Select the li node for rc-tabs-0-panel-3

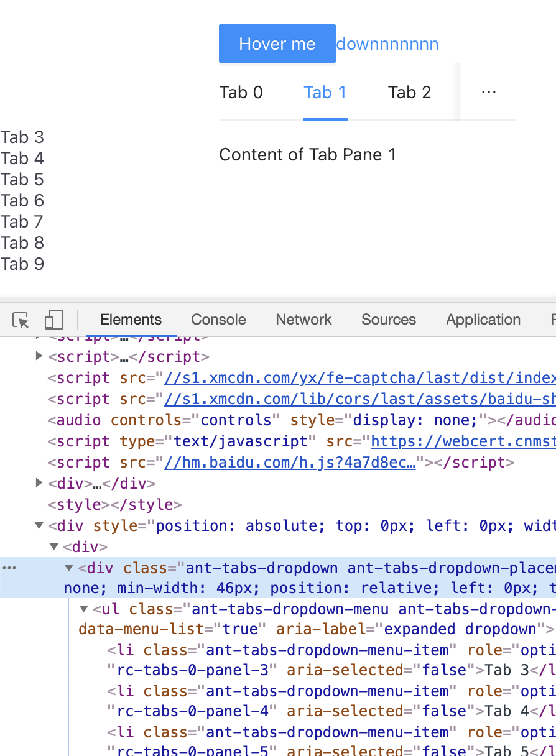pyautogui.click(x=331, y=660)
